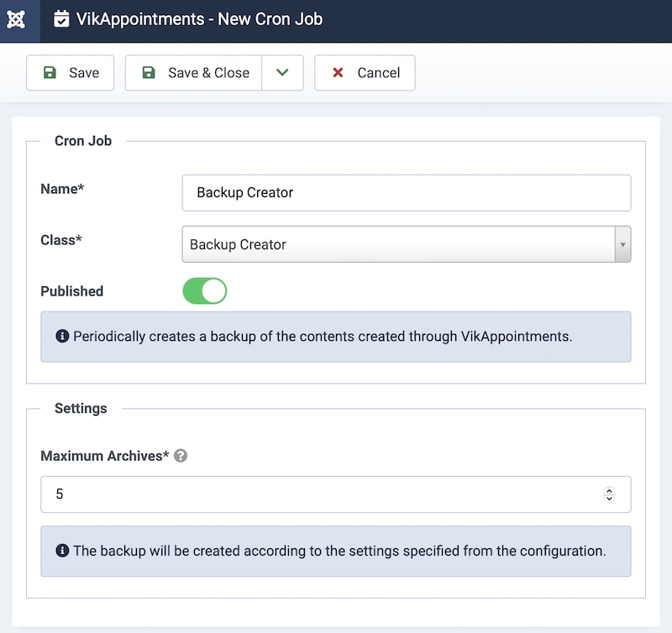
Task: Click the Maximum Archives stepper arrows
Action: tap(609, 494)
